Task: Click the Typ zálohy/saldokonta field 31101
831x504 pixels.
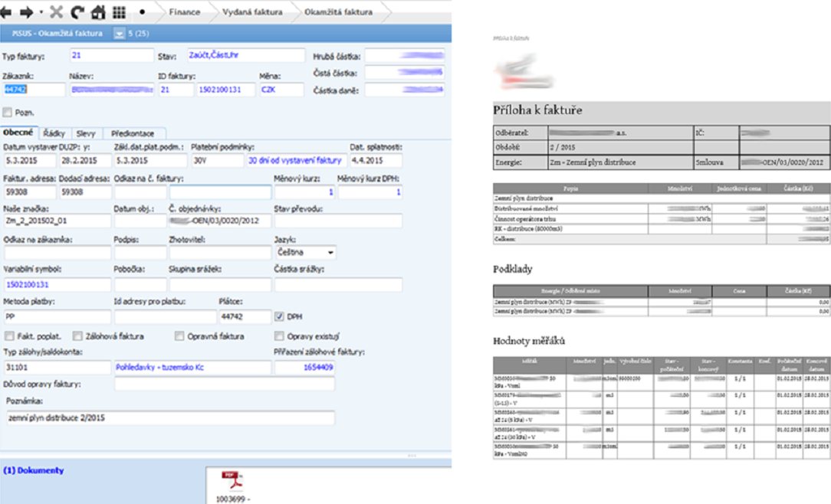Action: pyautogui.click(x=57, y=367)
